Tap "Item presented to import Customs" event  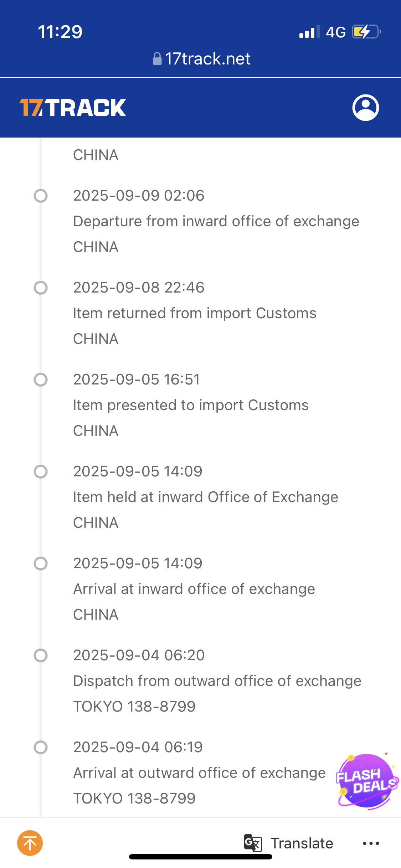click(x=191, y=405)
